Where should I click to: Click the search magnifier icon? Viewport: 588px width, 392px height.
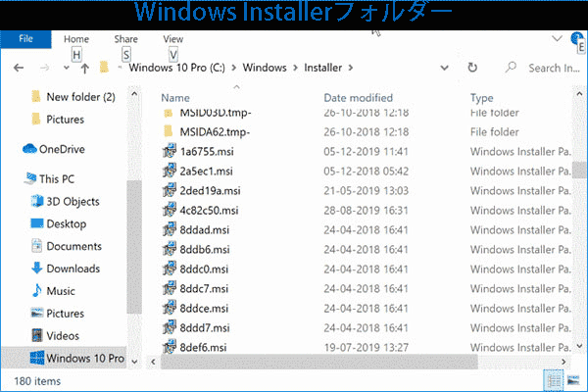tap(511, 68)
